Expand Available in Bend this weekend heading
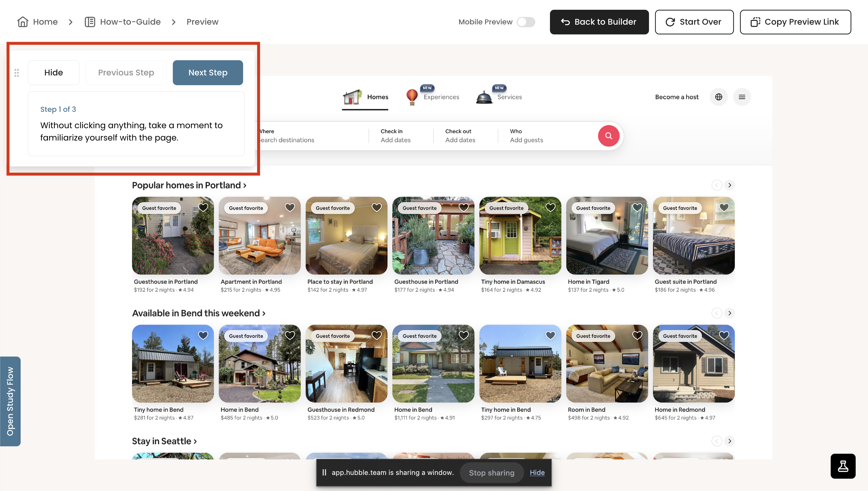868x491 pixels. tap(199, 313)
